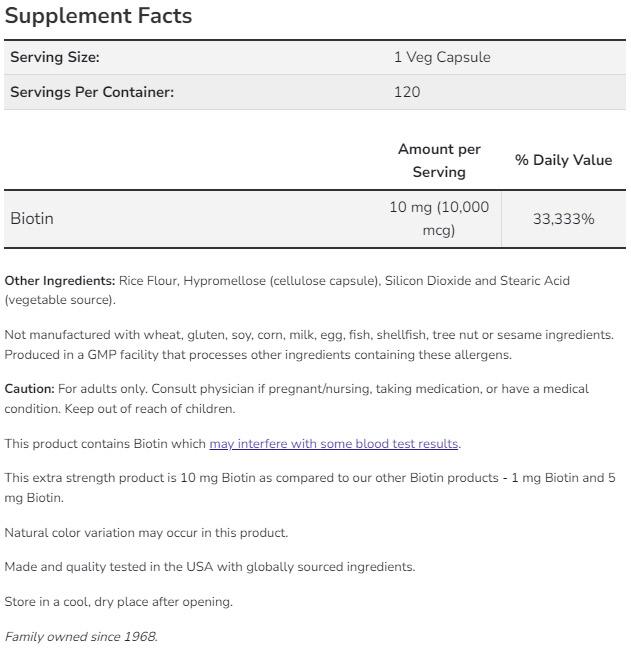Click the 'This product contains Biotin which' text
631x651 pixels.
point(106,444)
